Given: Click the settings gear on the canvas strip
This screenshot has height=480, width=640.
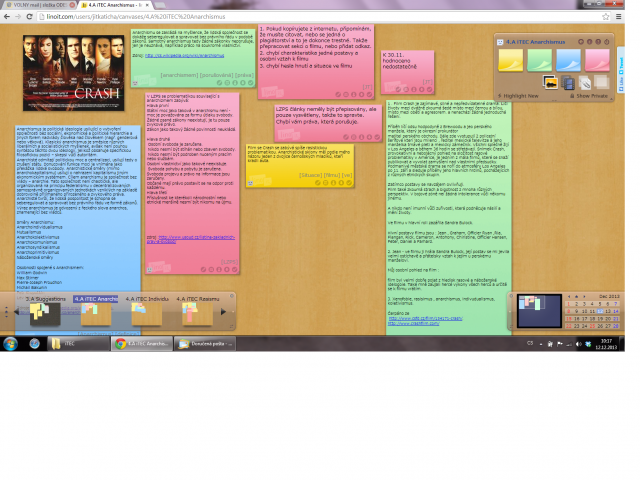Looking at the screenshot, I should (x=231, y=296).
